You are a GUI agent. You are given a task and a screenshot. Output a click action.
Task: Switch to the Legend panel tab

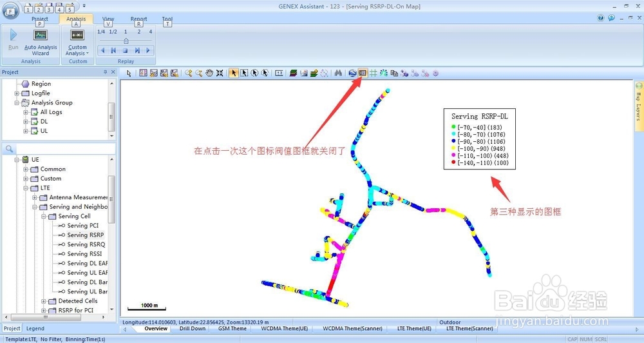point(35,329)
